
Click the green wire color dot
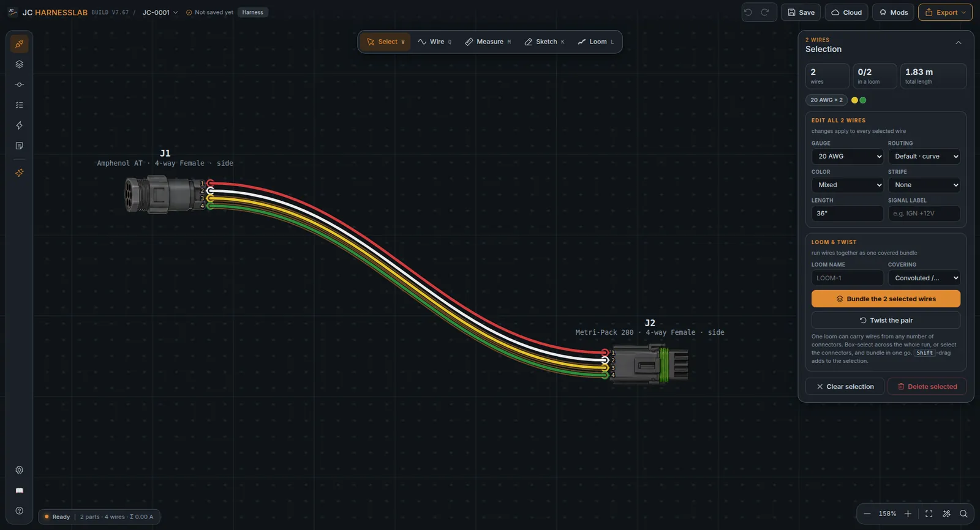coord(863,100)
